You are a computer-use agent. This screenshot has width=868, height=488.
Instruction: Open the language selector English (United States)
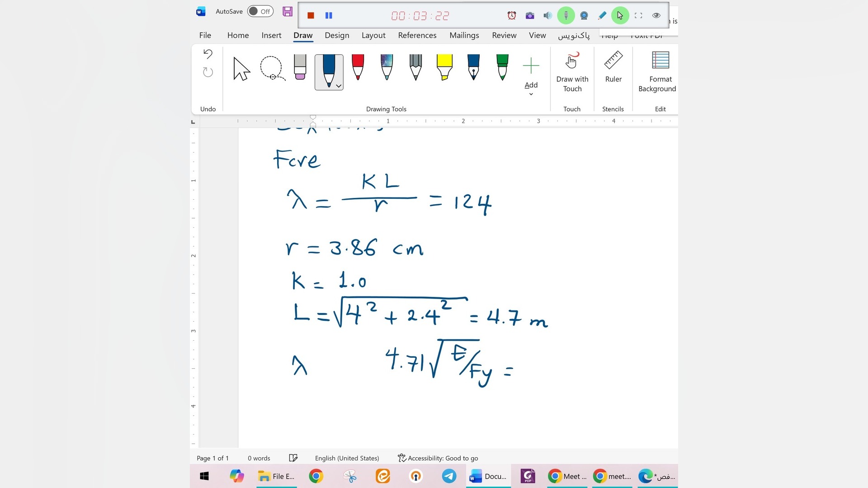coord(347,458)
